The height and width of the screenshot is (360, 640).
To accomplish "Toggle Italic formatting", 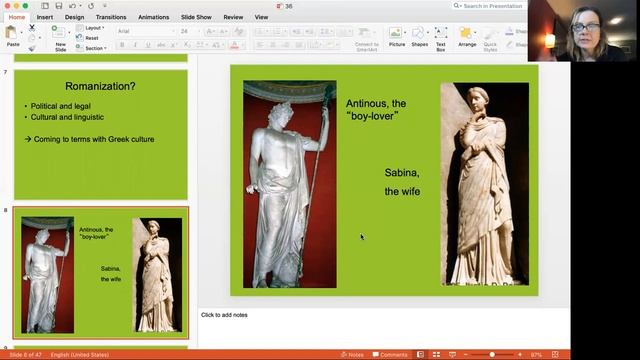I will pyautogui.click(x=135, y=45).
